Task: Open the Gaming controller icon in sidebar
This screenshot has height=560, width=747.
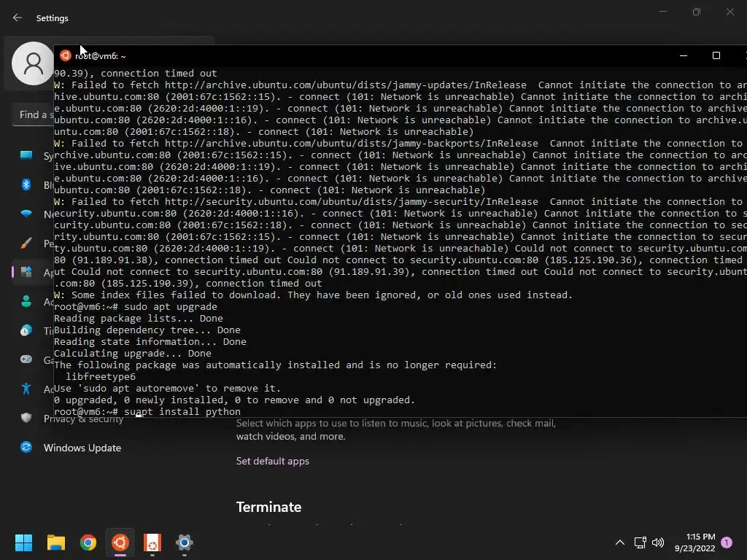Action: point(26,359)
